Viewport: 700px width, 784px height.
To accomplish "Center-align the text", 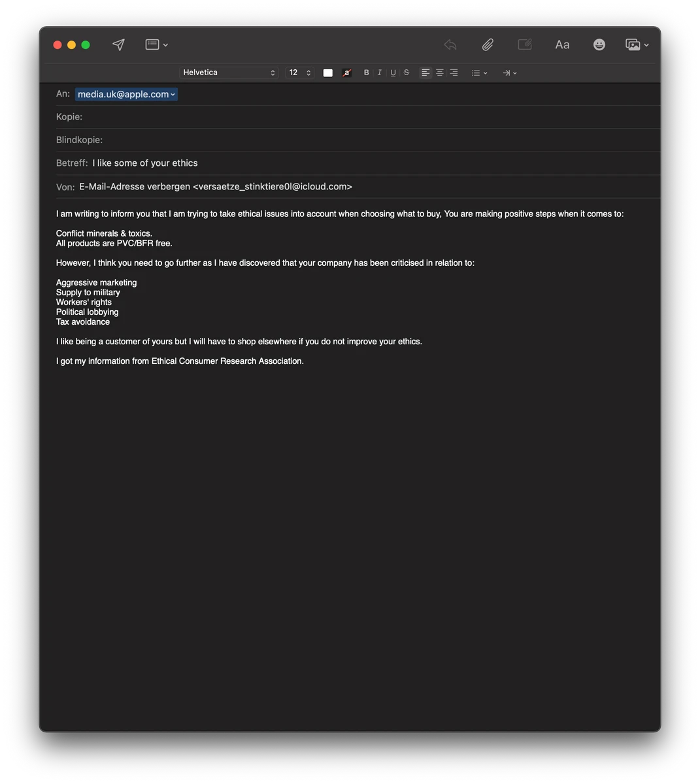I will coord(440,73).
